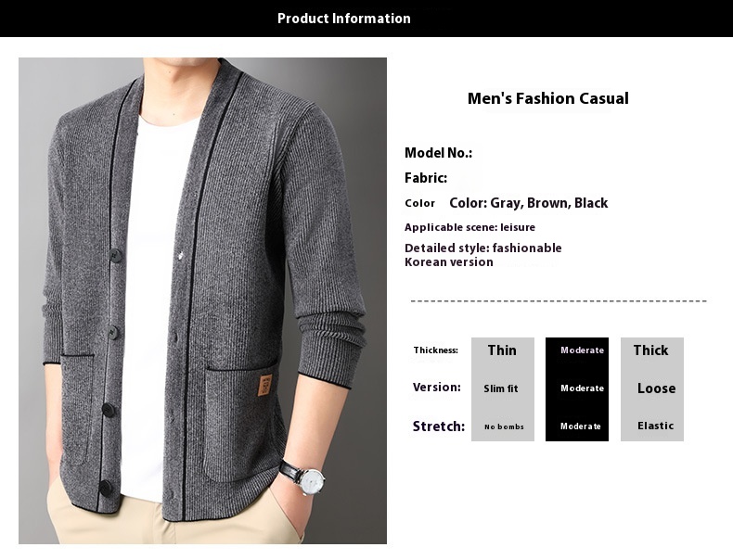Click the Applicable scene: leisure line

(x=469, y=227)
